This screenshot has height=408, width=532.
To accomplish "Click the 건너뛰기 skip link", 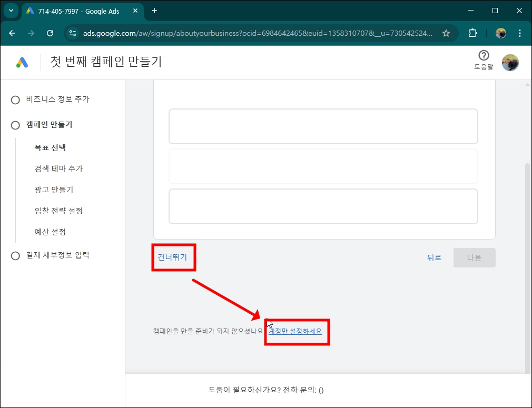I will tap(174, 257).
